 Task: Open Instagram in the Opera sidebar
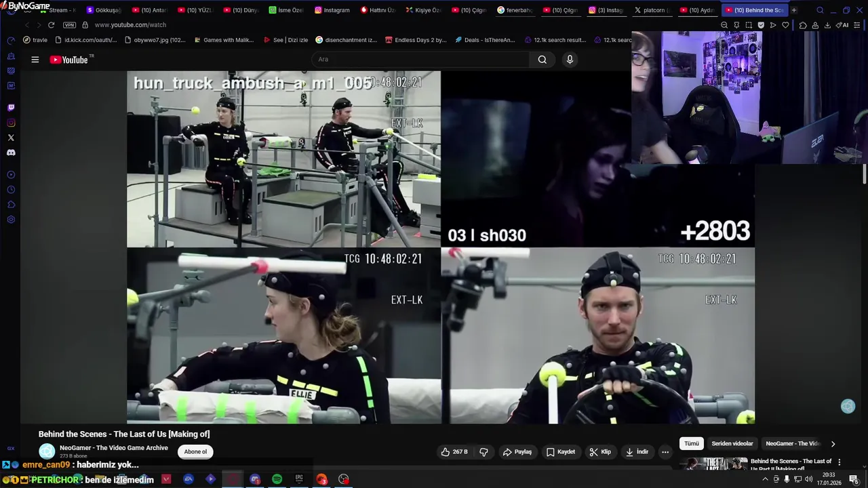click(x=11, y=123)
